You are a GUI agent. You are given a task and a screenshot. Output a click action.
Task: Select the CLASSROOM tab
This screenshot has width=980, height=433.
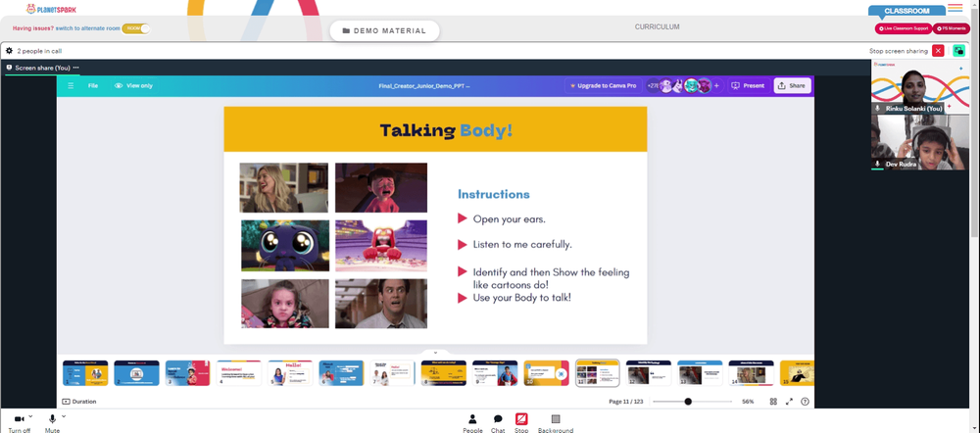tap(906, 11)
